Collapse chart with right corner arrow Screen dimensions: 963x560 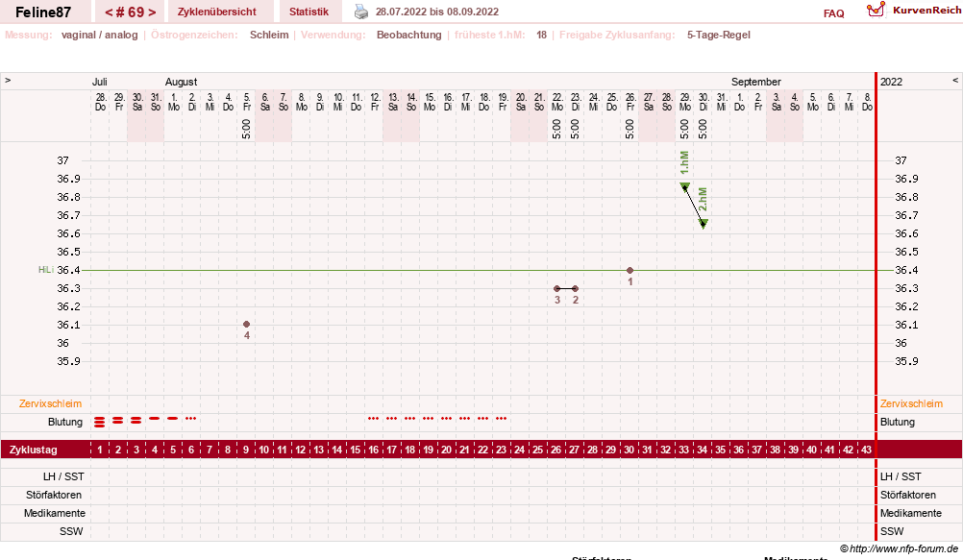955,81
